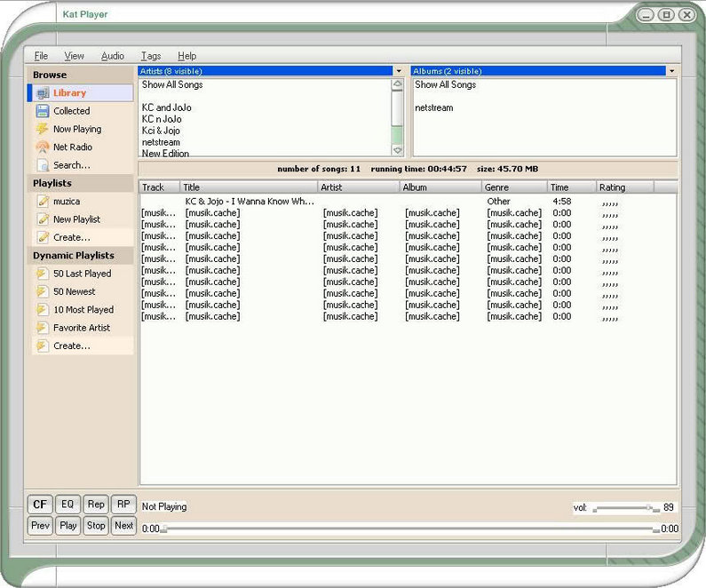Click the 10 Most Played icon
This screenshot has width=706, height=588.
(x=42, y=310)
